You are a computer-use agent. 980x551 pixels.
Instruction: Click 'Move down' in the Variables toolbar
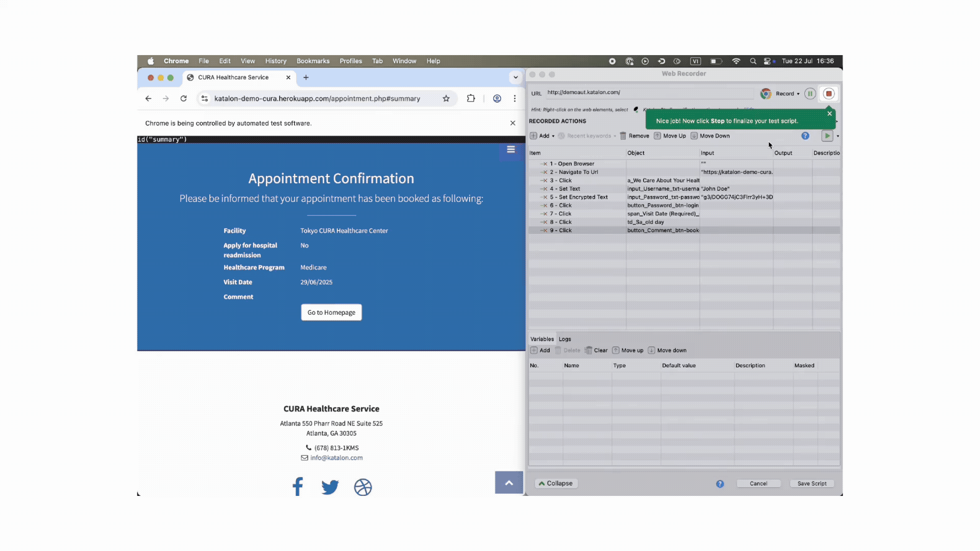click(x=667, y=350)
